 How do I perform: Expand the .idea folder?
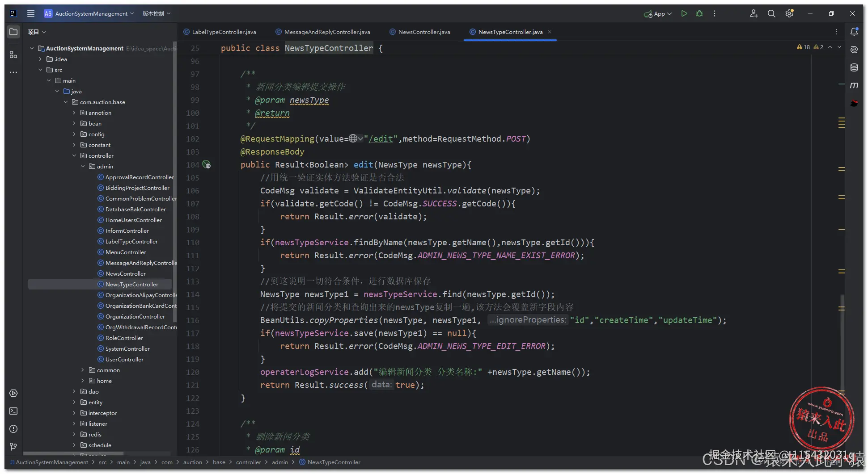(x=40, y=59)
